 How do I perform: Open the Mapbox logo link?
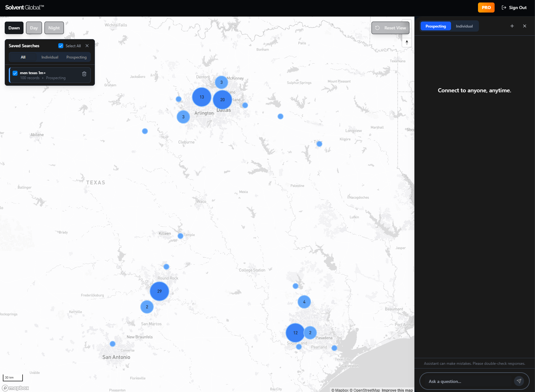pyautogui.click(x=16, y=388)
